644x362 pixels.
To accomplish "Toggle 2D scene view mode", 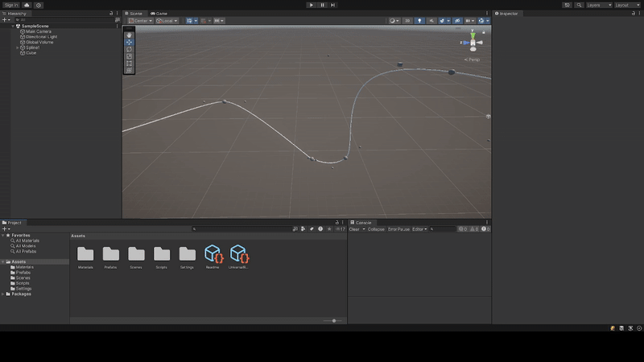I will (407, 21).
